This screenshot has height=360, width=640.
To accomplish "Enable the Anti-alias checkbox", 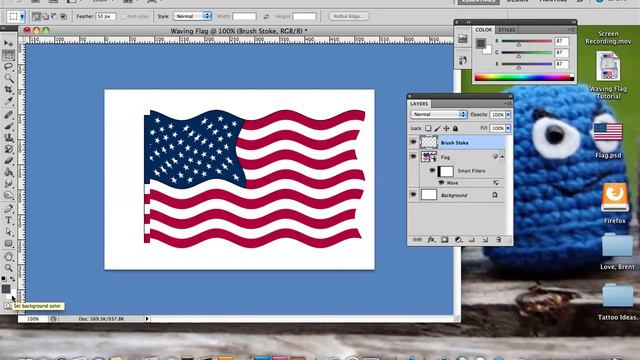I will [x=123, y=16].
